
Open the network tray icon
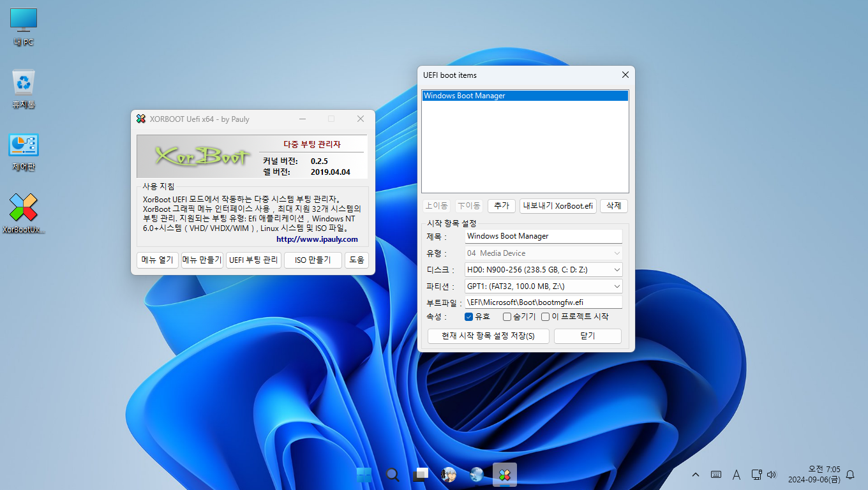[756, 475]
